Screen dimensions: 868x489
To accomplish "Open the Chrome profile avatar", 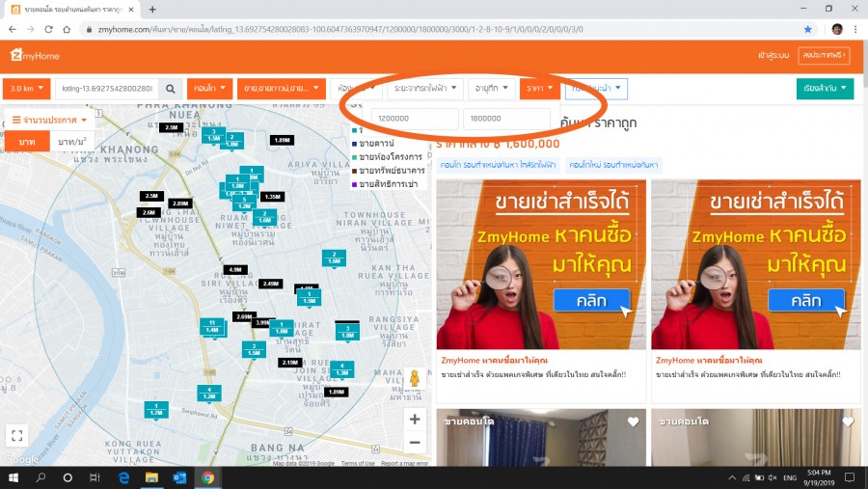I will click(x=837, y=29).
